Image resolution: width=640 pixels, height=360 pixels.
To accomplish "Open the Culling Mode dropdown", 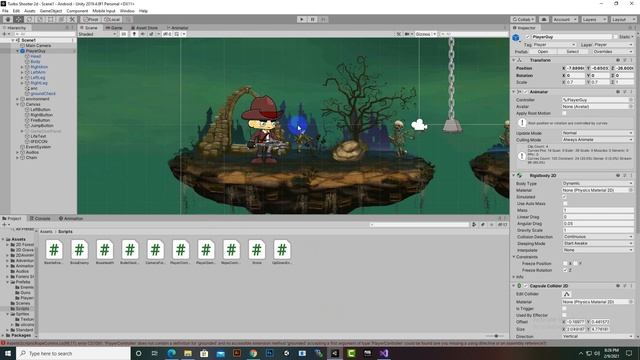I will pos(597,140).
